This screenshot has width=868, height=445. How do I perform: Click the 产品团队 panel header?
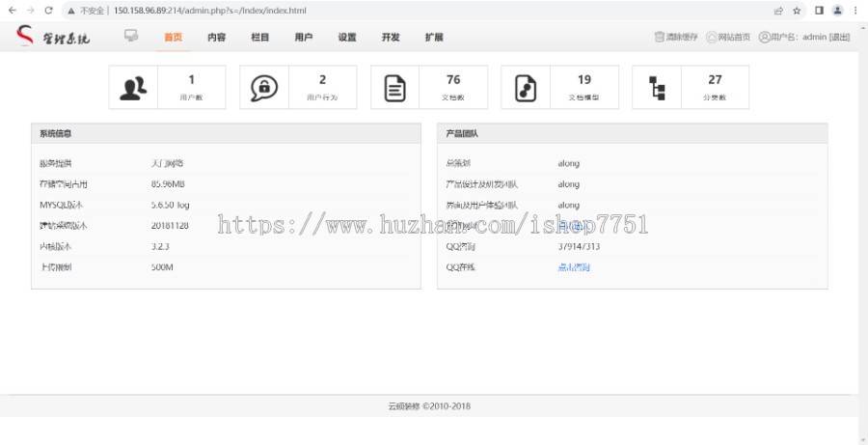pos(632,133)
